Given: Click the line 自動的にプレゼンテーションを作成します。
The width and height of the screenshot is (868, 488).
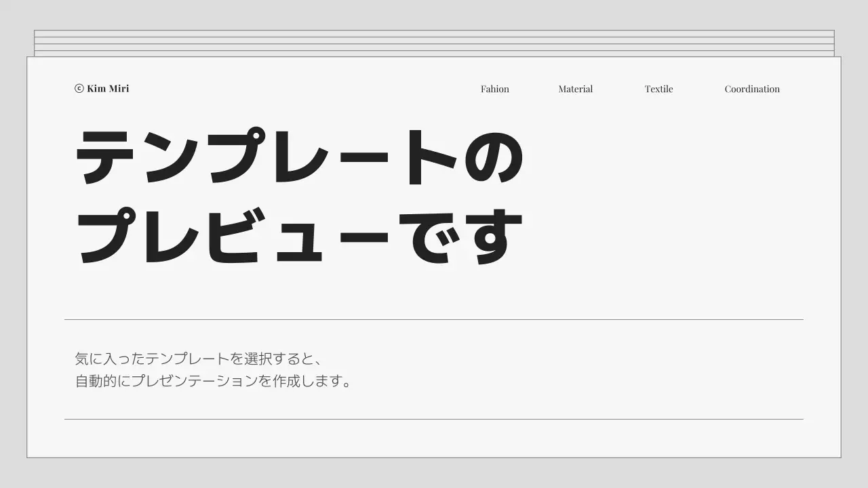Looking at the screenshot, I should point(214,380).
